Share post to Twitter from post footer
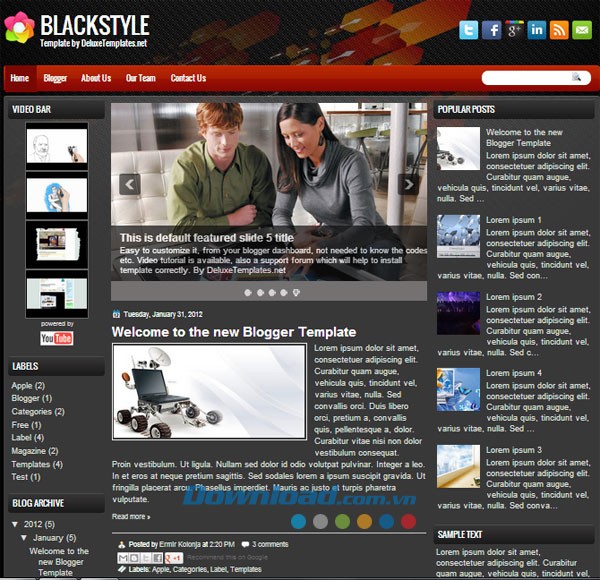 point(146,558)
